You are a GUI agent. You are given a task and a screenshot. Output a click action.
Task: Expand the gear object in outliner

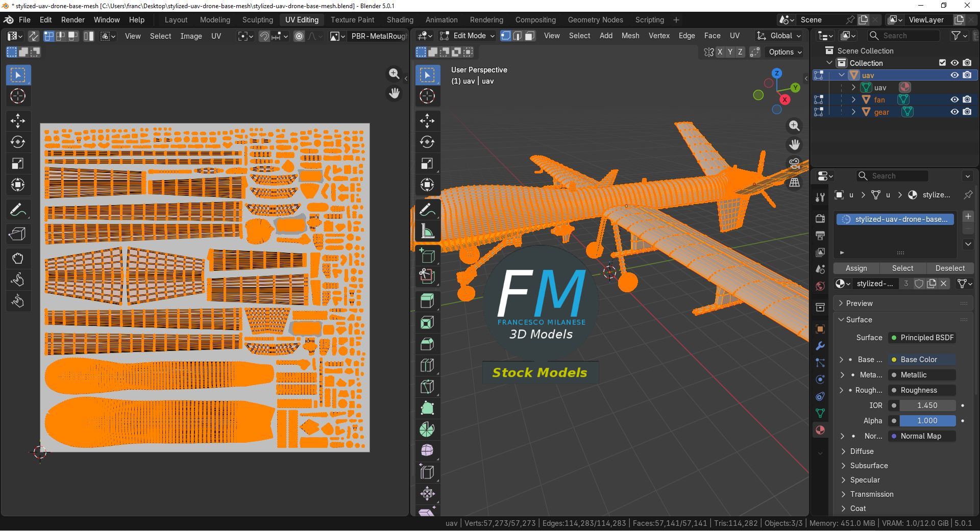[853, 112]
